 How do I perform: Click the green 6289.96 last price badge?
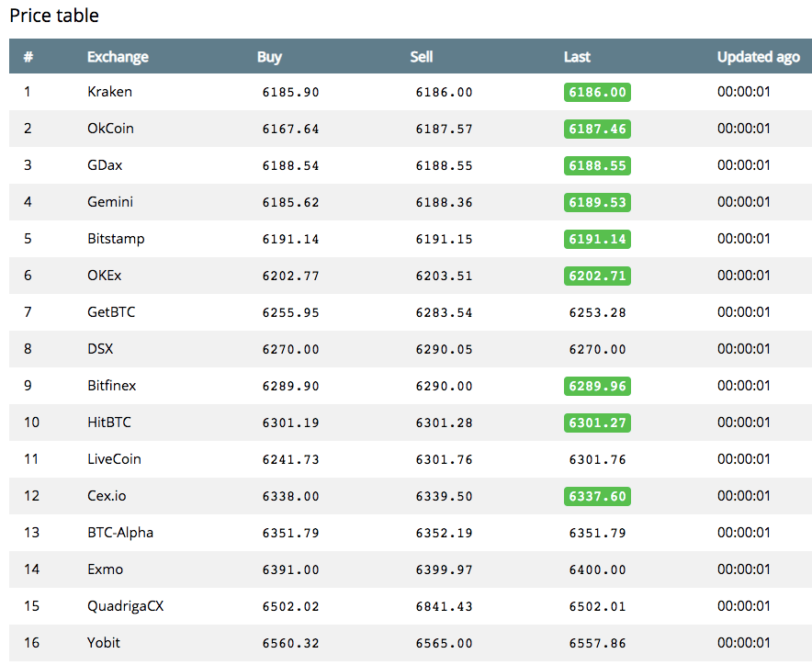597,387
